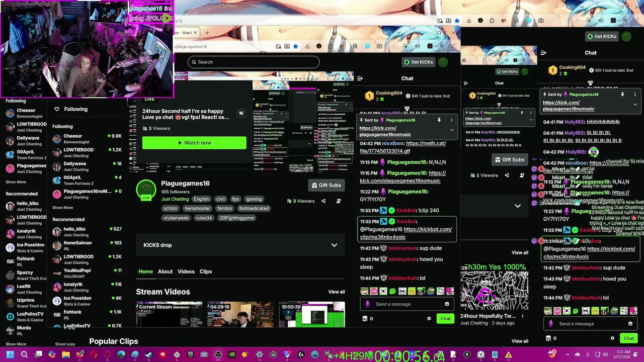Click Send a message field in rightmost chat

(590, 324)
